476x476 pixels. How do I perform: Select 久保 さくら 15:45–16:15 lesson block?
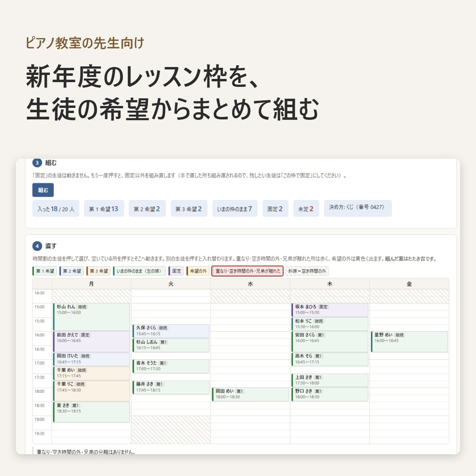(x=171, y=331)
